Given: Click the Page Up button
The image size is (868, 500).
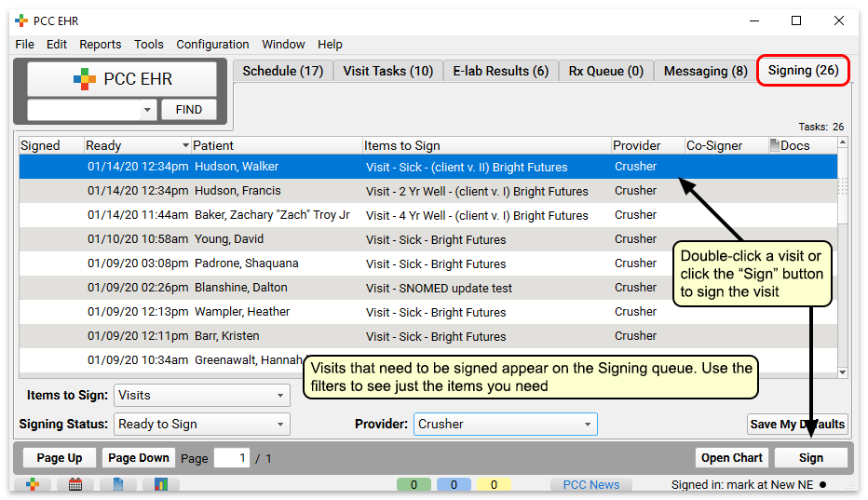Looking at the screenshot, I should pyautogui.click(x=60, y=458).
